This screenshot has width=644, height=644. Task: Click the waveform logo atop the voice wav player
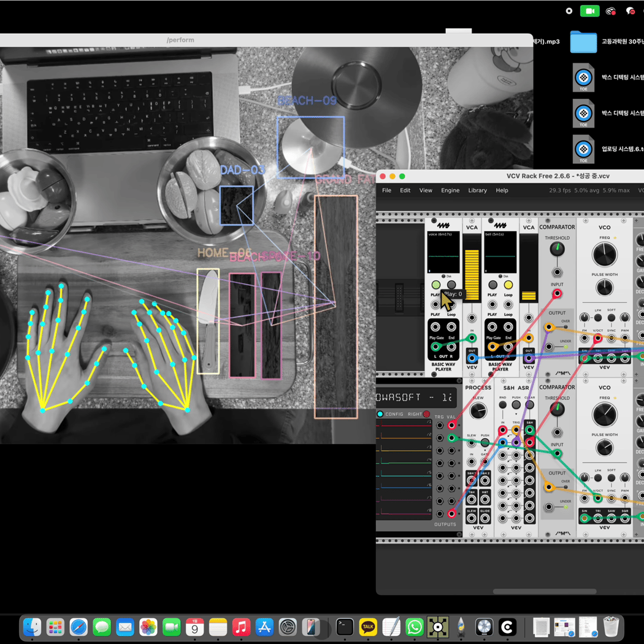pyautogui.click(x=443, y=226)
